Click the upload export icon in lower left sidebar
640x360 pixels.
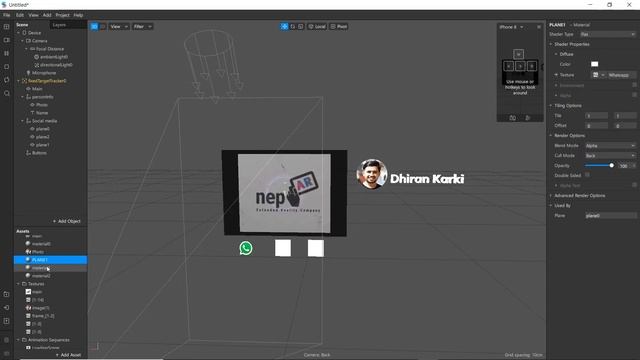click(x=6, y=321)
